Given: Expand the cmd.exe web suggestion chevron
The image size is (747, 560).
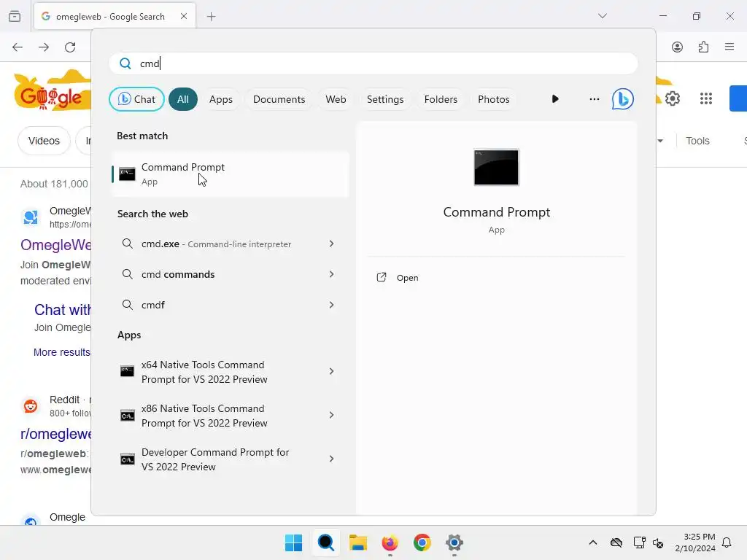Looking at the screenshot, I should point(332,244).
